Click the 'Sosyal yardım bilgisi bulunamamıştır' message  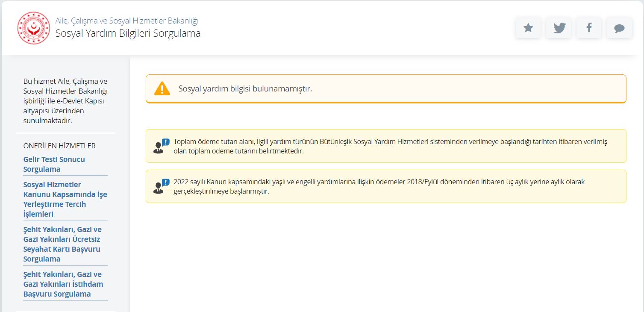245,89
